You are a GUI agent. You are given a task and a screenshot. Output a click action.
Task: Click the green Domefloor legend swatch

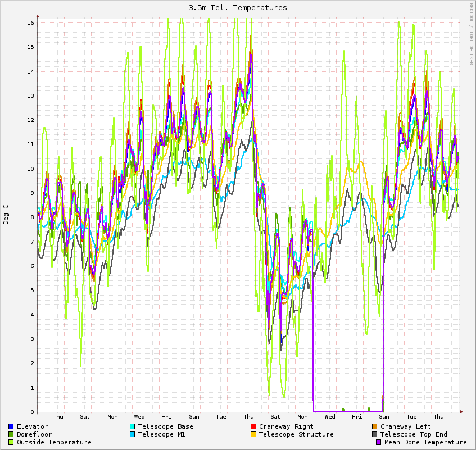(x=11, y=434)
